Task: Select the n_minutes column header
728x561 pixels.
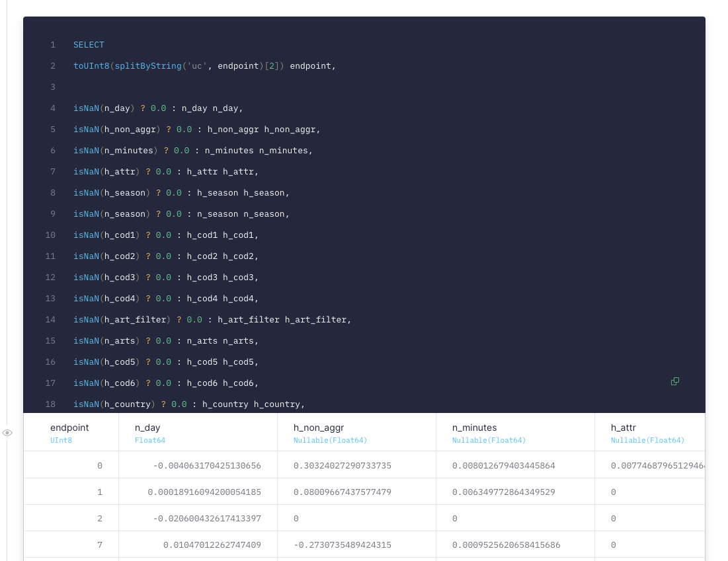Action: (x=474, y=428)
